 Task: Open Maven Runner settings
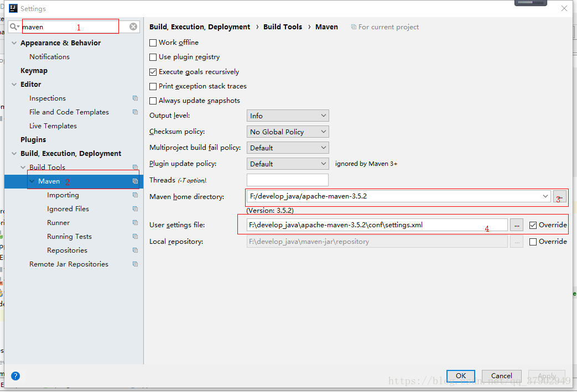pos(58,222)
